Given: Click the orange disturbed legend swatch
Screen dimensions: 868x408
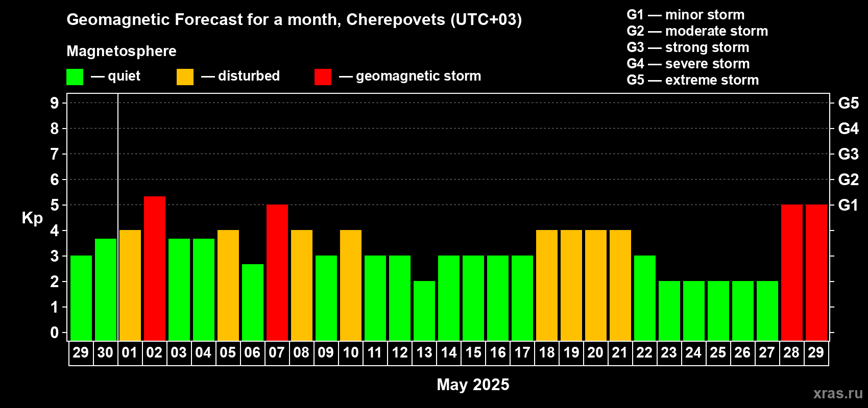Looking at the screenshot, I should pyautogui.click(x=185, y=77).
